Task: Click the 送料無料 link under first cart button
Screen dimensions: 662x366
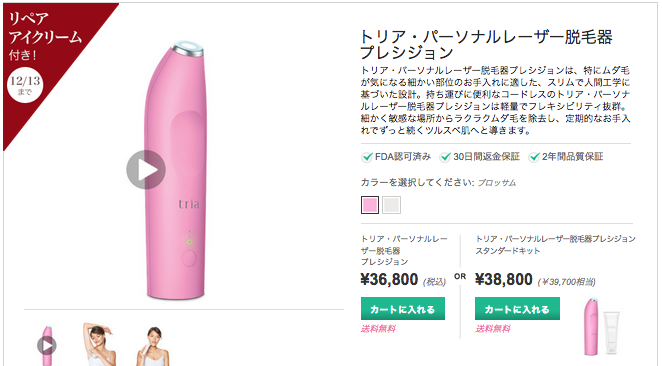Action: [378, 328]
